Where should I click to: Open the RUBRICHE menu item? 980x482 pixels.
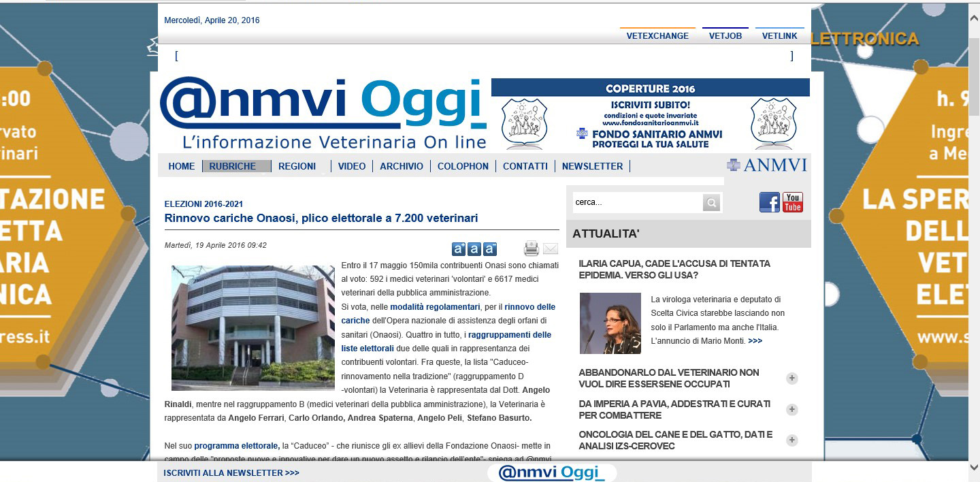pyautogui.click(x=236, y=166)
